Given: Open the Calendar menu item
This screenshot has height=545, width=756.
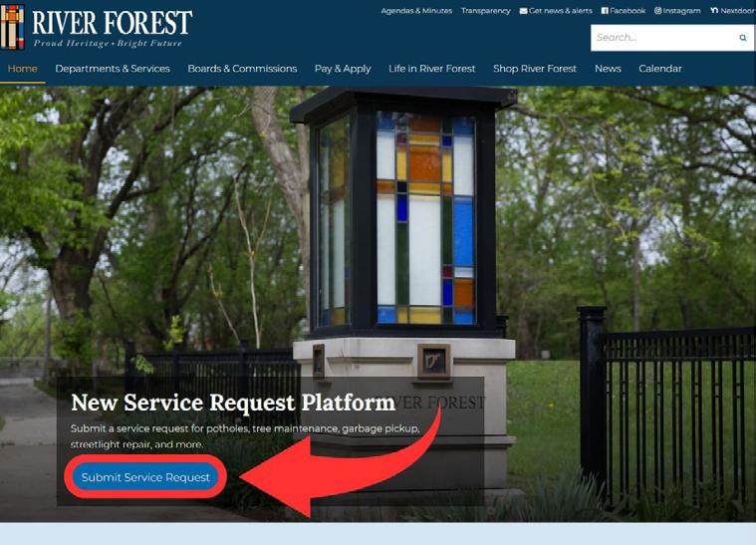Looking at the screenshot, I should 660,69.
